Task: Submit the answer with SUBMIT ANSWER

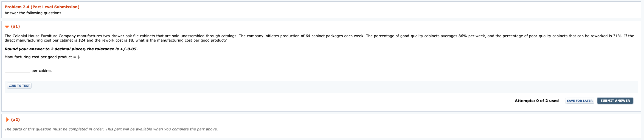Action: coord(615,101)
